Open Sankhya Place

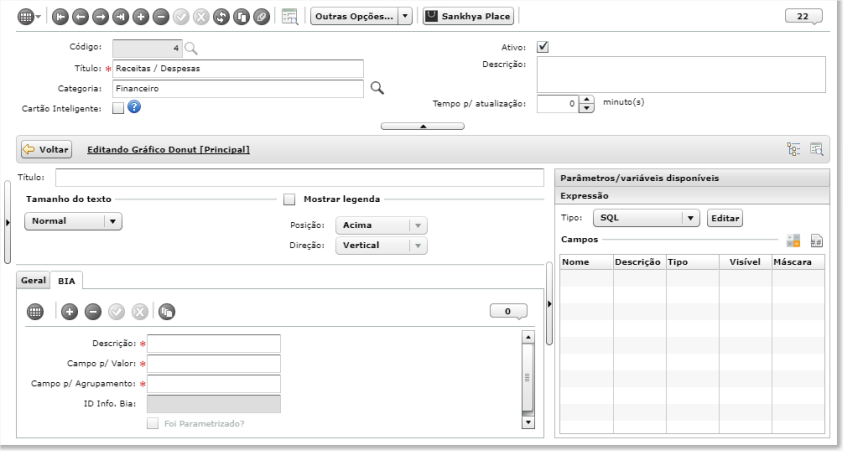(468, 16)
